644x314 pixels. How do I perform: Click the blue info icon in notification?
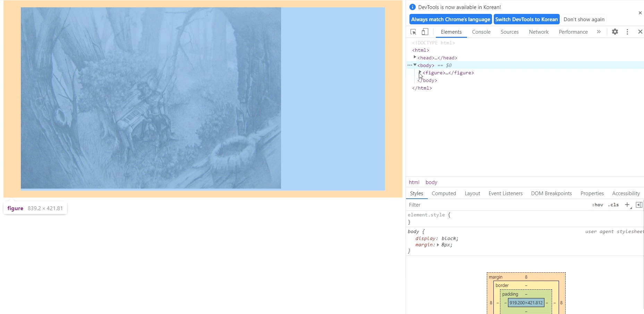(413, 7)
